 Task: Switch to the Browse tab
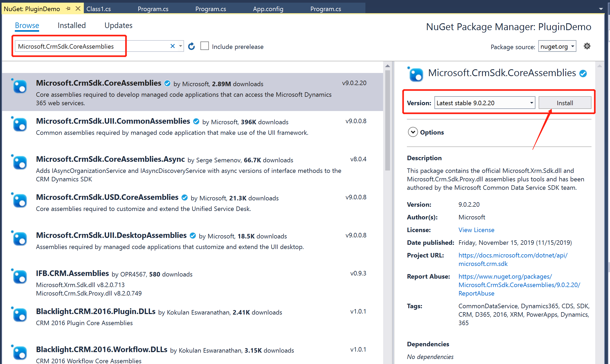point(27,25)
